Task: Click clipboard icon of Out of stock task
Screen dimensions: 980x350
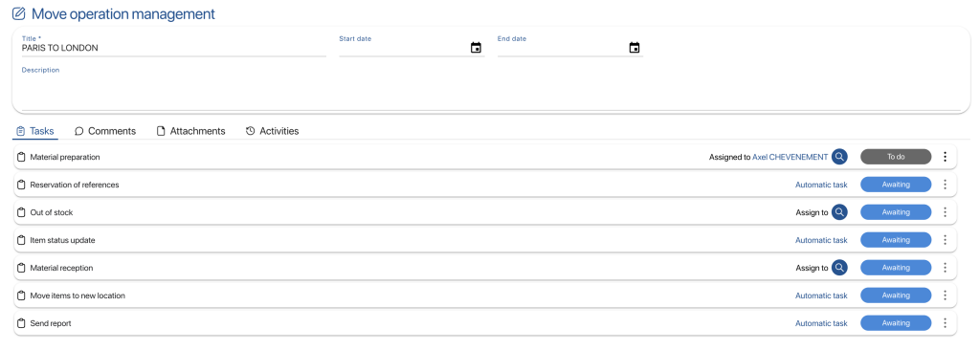Action: (21, 212)
